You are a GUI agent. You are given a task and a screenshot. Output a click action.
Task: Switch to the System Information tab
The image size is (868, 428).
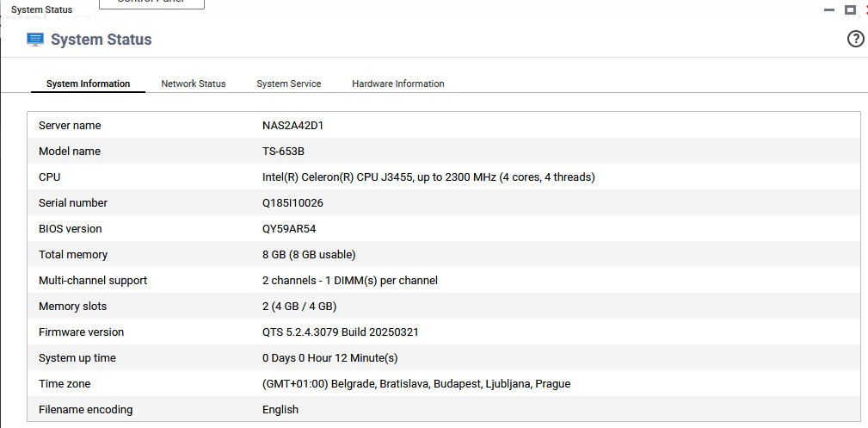[x=88, y=84]
